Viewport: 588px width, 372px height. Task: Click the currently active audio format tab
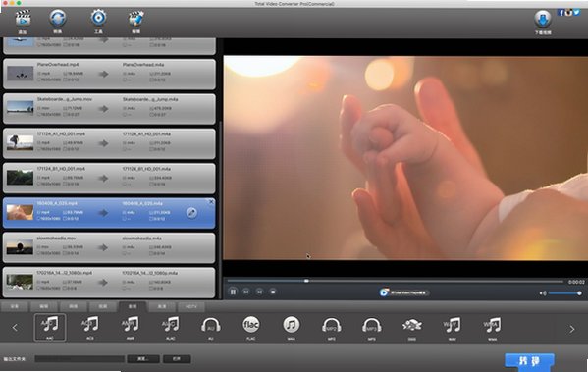click(133, 306)
